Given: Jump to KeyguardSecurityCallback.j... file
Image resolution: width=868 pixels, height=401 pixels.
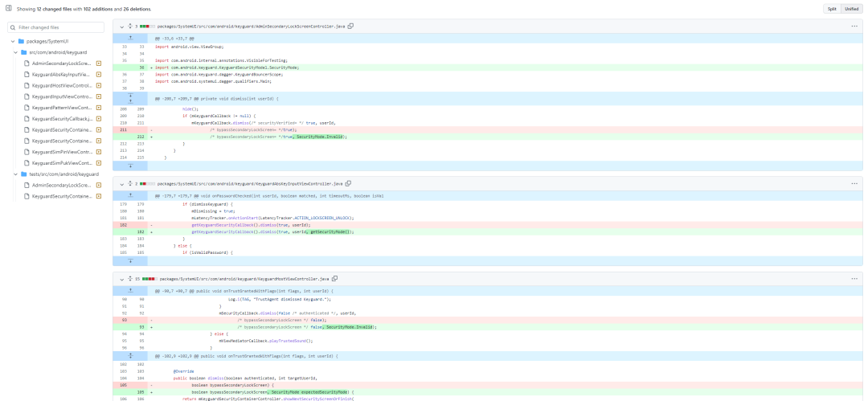Looking at the screenshot, I should [60, 118].
